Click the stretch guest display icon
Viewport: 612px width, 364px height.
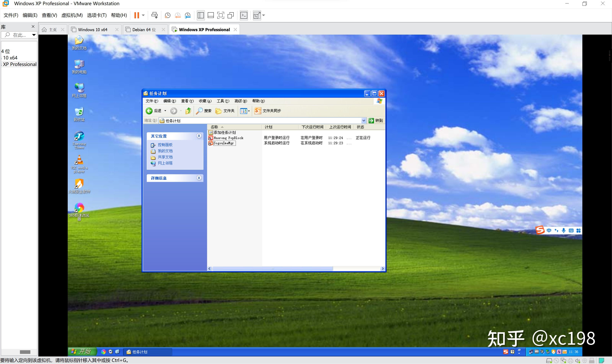pyautogui.click(x=257, y=15)
